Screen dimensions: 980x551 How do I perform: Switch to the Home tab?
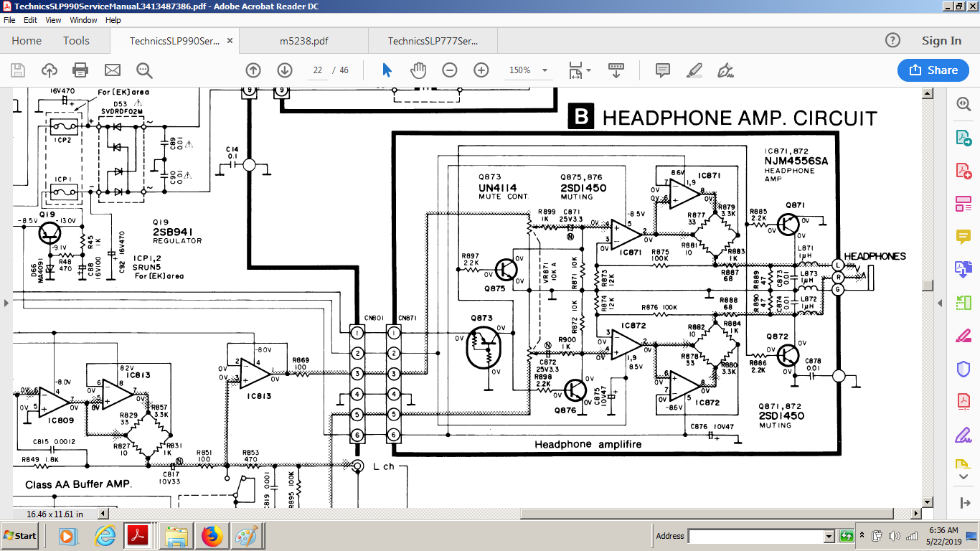27,41
